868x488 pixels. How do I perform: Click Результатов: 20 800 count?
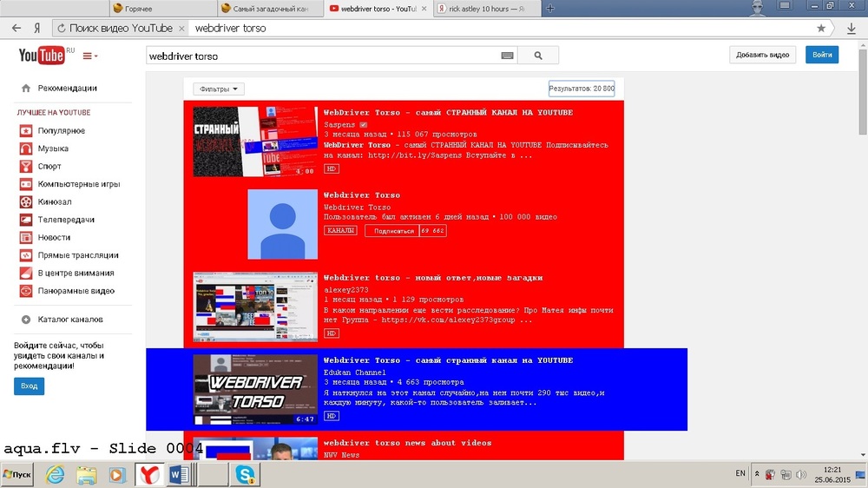(x=582, y=89)
